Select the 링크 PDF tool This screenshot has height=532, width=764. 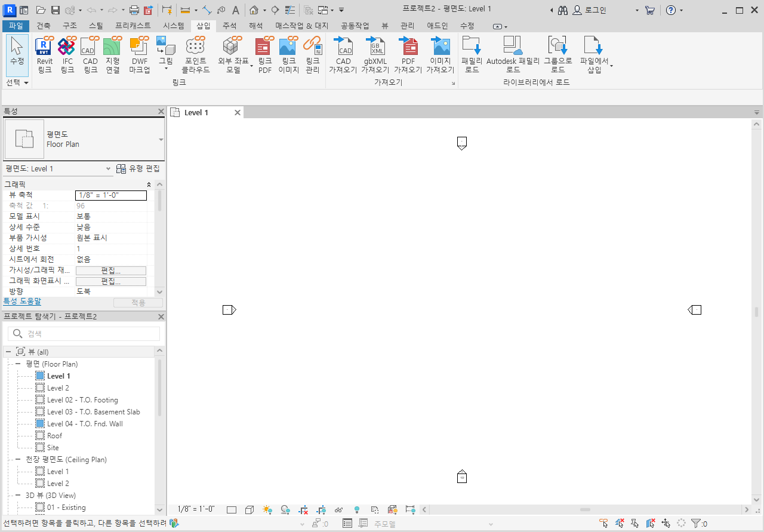265,55
